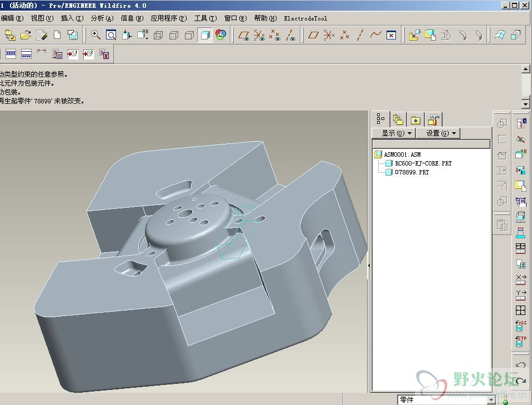Expand the 设置(G) dropdown
This screenshot has width=532, height=405.
(438, 133)
